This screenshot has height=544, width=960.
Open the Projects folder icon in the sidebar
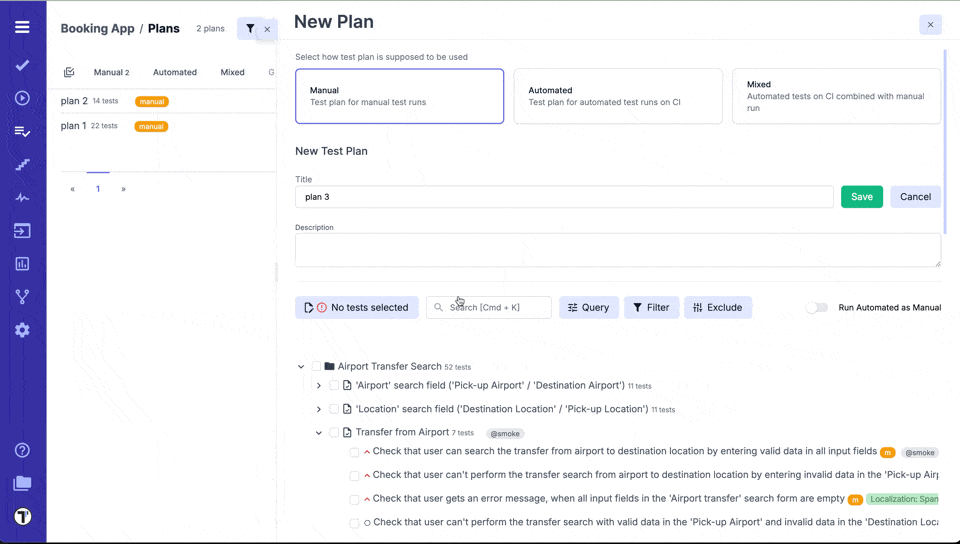(22, 483)
